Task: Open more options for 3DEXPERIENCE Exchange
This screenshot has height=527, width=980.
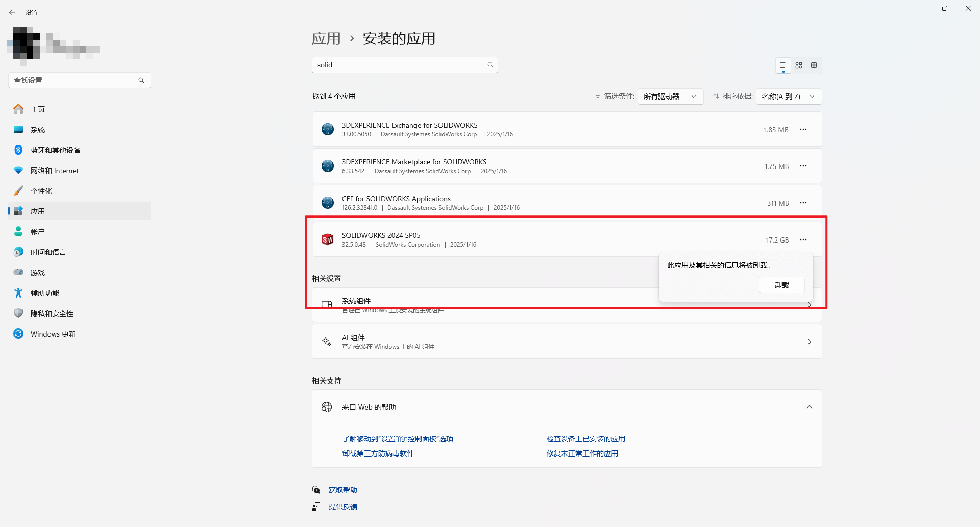Action: (x=803, y=130)
